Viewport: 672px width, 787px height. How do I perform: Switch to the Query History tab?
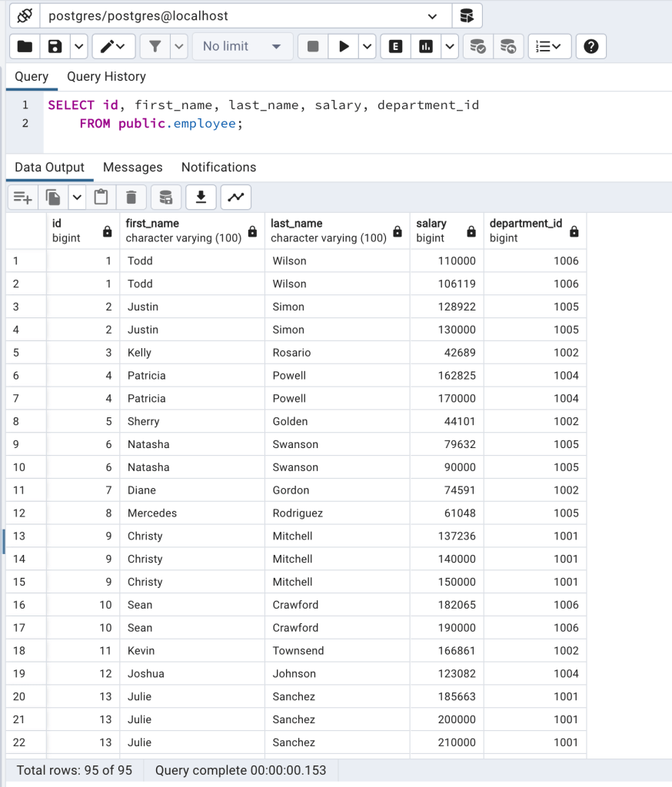click(106, 76)
